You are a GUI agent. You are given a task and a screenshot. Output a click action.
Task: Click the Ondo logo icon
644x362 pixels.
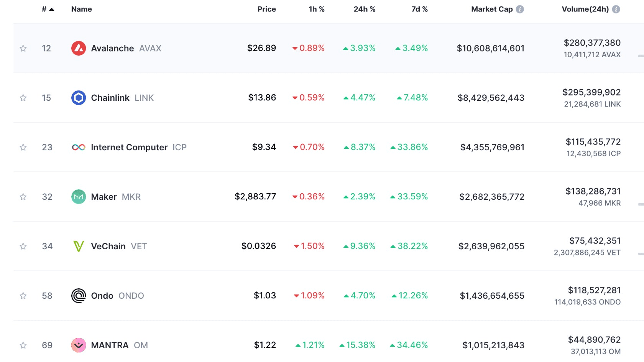[x=79, y=296]
